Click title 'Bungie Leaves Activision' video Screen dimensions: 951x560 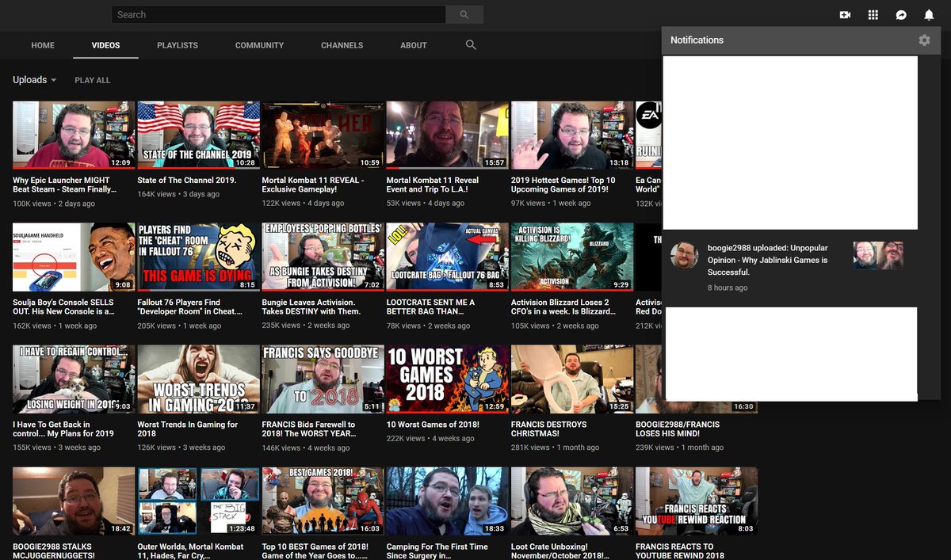311,307
